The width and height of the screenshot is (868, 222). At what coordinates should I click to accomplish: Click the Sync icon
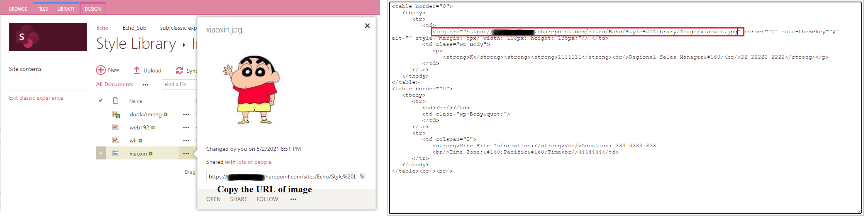coord(179,70)
